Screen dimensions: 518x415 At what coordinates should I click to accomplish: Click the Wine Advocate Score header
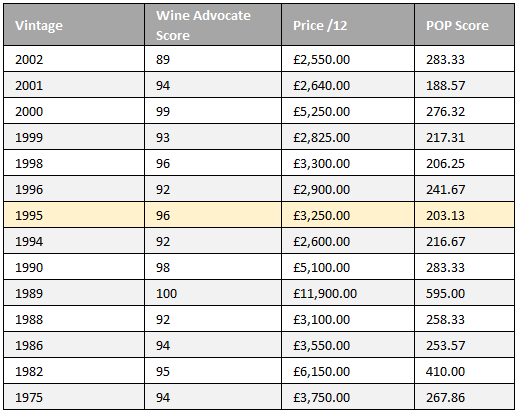point(213,25)
